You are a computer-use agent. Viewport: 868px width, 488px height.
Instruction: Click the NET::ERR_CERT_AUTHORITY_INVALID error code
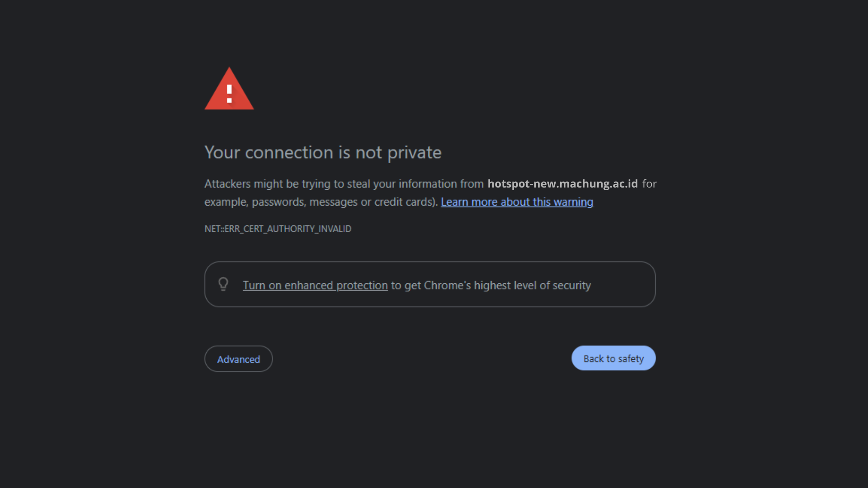pos(278,229)
